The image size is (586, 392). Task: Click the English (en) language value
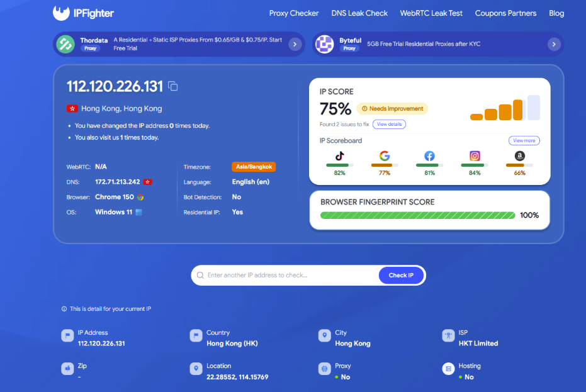pos(251,182)
